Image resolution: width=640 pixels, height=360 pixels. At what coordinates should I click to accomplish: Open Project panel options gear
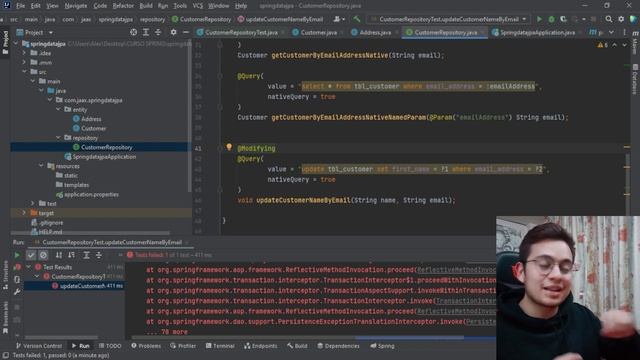pyautogui.click(x=173, y=32)
